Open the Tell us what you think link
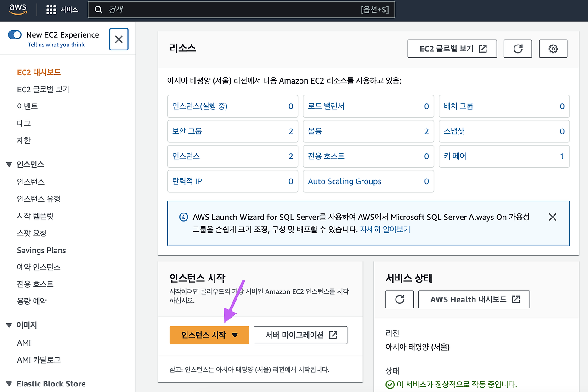The width and height of the screenshot is (588, 392). 56,45
